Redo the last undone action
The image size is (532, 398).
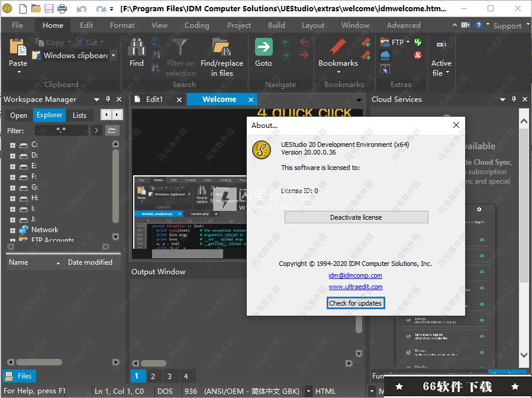pos(101,8)
